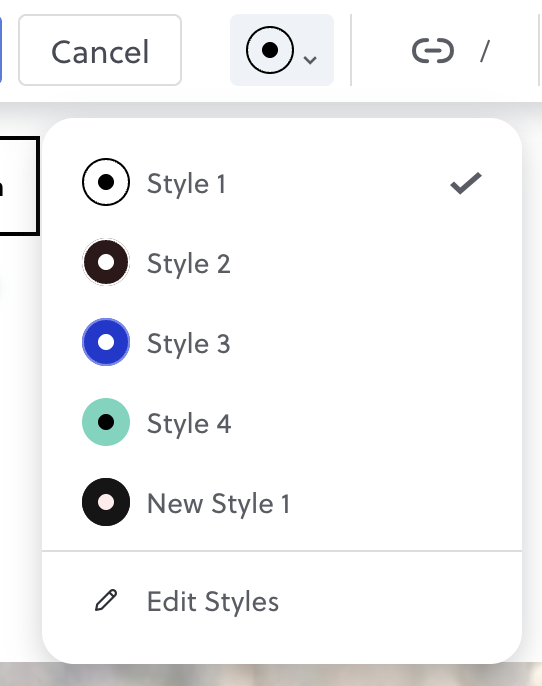Click the Style 1 white circle icon
The height and width of the screenshot is (686, 542).
tap(106, 182)
